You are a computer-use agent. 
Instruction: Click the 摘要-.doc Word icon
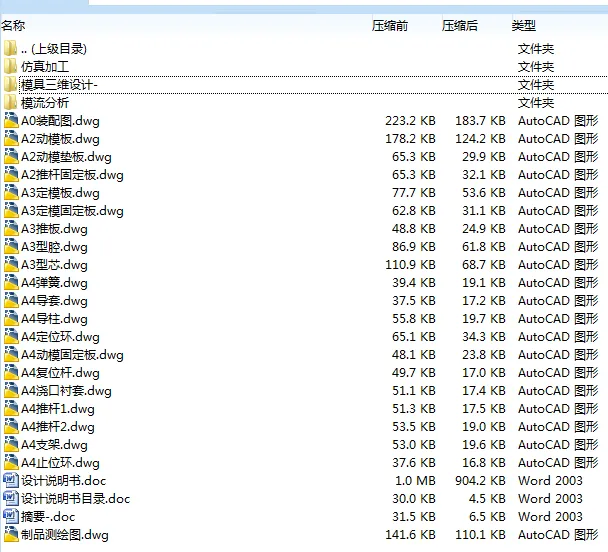pos(11,517)
